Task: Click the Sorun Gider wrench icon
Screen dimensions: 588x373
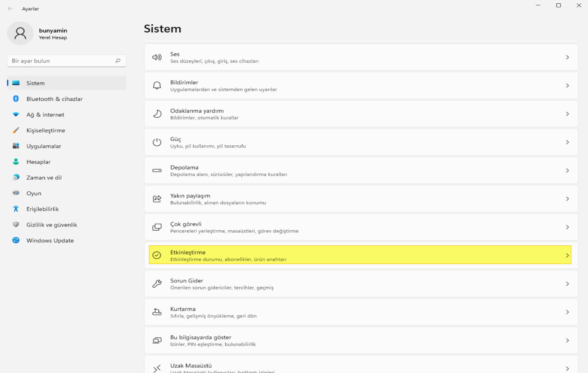Action: 157,284
